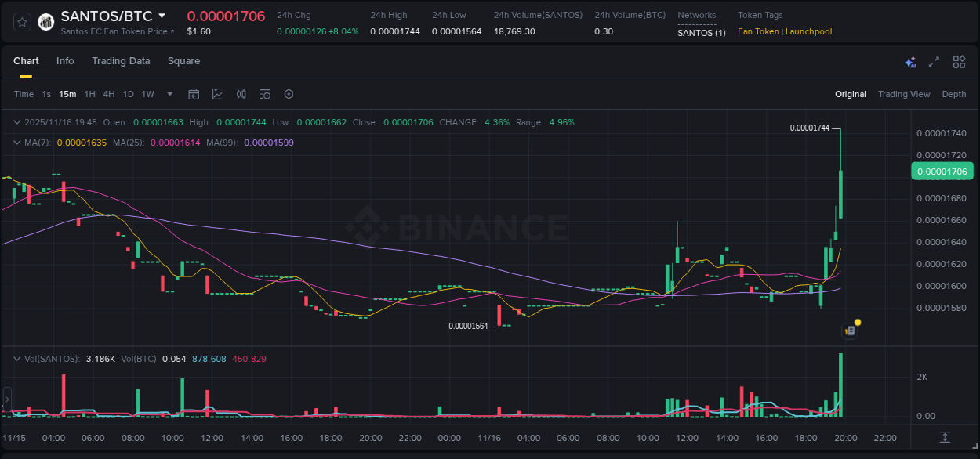Favorite SANTOS/BTC using the star icon
Screen dimensions: 980x459
point(21,22)
